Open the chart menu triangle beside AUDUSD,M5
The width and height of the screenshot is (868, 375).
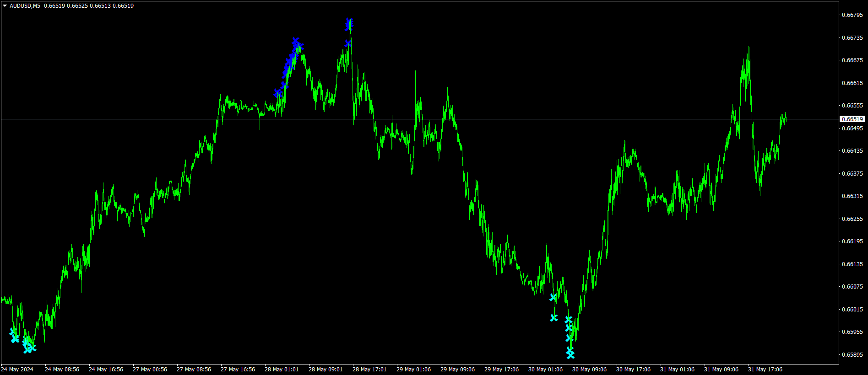pyautogui.click(x=5, y=6)
